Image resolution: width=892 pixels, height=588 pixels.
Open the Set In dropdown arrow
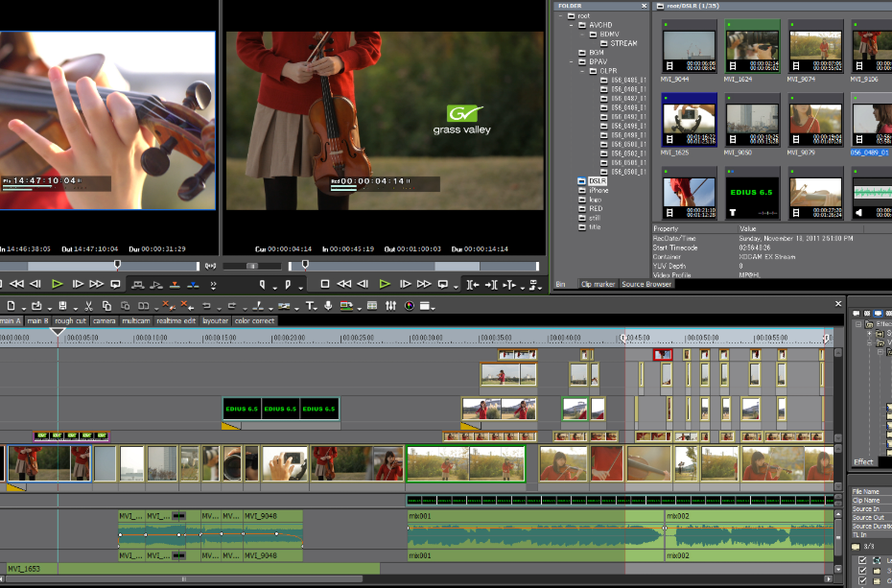(x=274, y=287)
